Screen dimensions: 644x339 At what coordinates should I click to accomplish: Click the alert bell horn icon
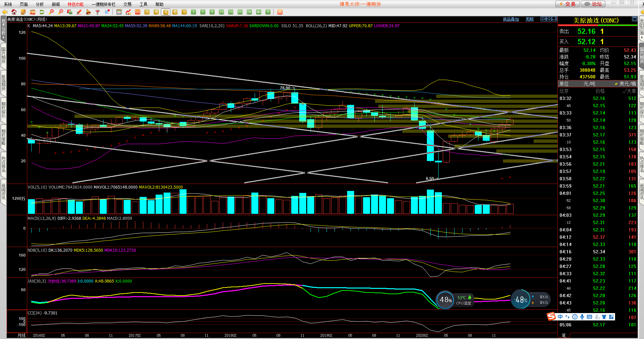pyautogui.click(x=88, y=12)
